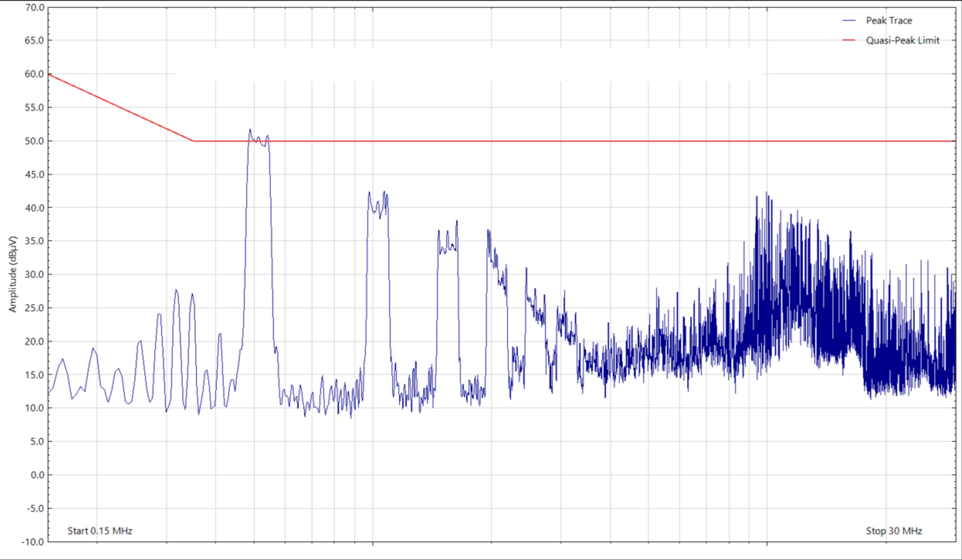This screenshot has height=560, width=962.
Task: Click the 'Stop 30 MHz' annotation
Action: pos(894,531)
